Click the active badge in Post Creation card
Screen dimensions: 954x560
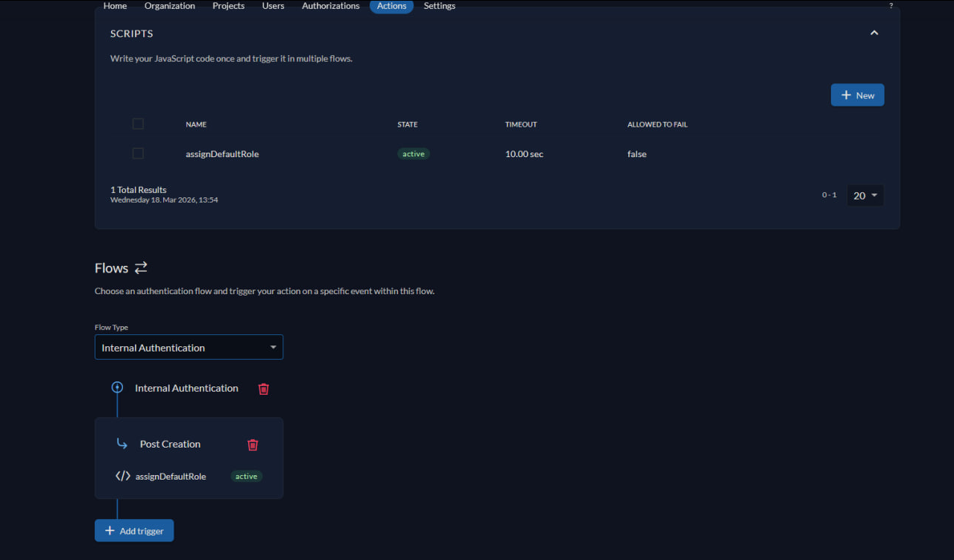(x=247, y=476)
